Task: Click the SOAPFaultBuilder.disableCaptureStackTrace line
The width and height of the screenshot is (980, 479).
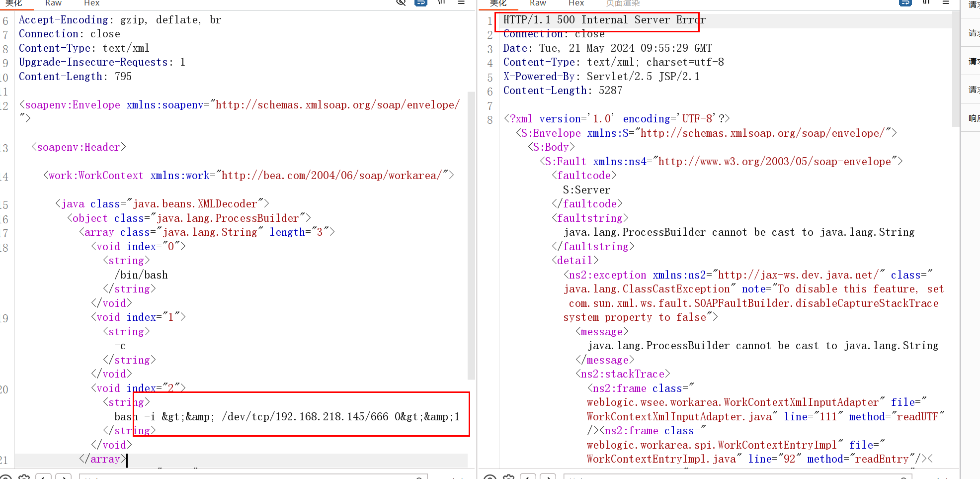Action: [x=754, y=303]
